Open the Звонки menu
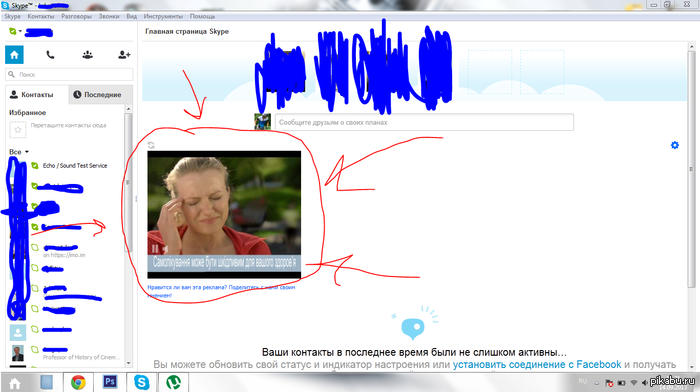 [x=109, y=16]
